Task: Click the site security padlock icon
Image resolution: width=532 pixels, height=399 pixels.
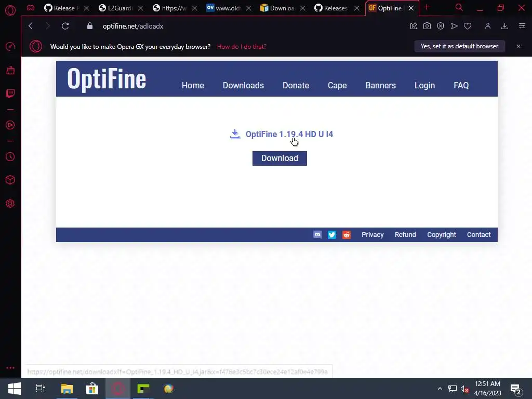Action: (x=90, y=26)
